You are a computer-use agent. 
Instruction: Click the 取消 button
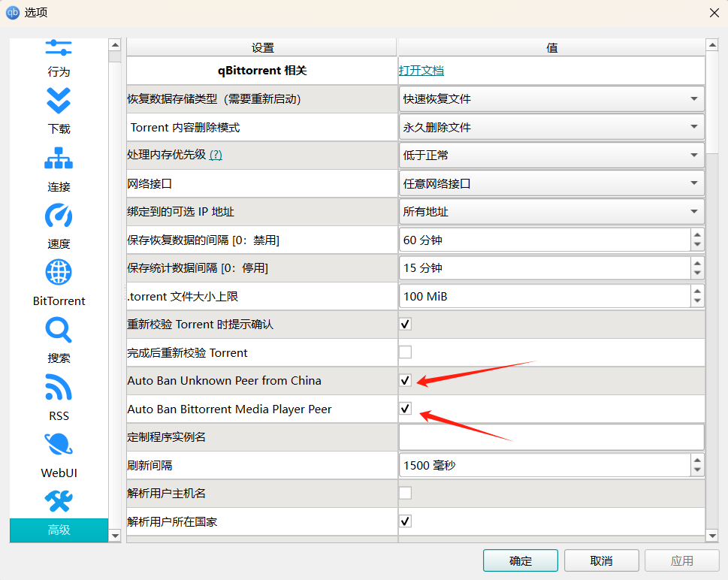(601, 560)
